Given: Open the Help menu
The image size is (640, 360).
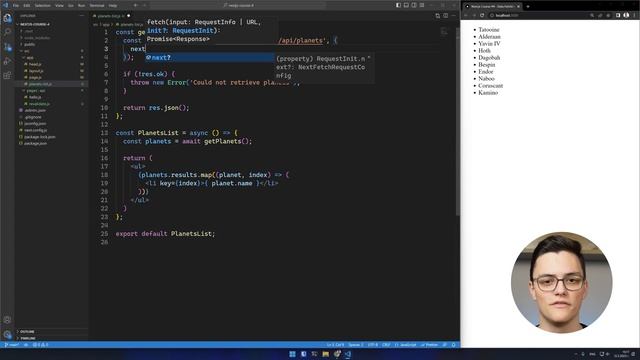Looking at the screenshot, I should pos(113,6).
